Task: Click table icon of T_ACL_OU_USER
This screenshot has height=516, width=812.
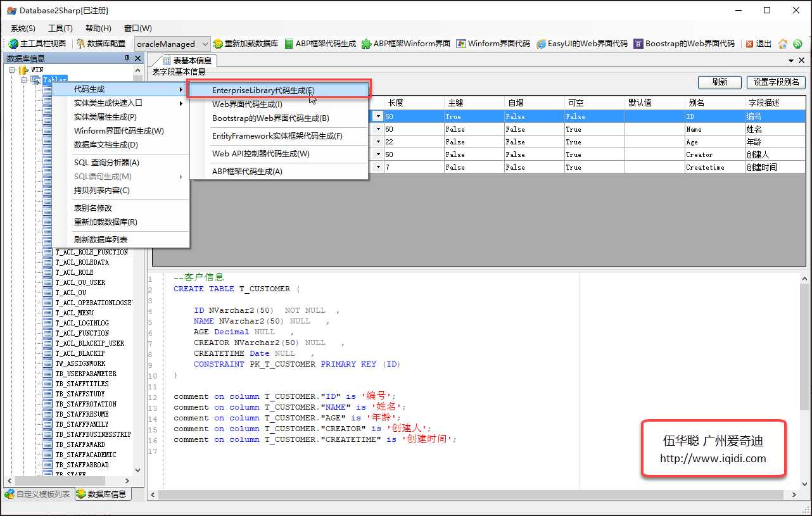Action: pos(48,282)
